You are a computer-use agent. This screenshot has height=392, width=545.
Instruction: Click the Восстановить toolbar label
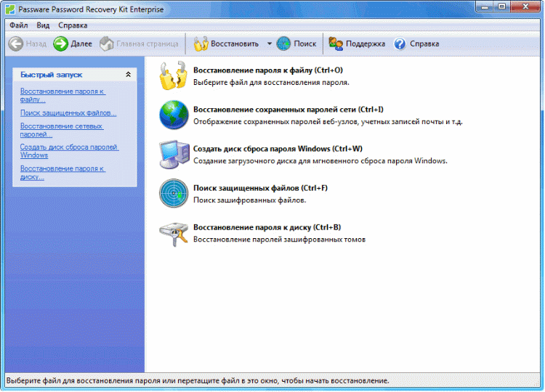(235, 44)
